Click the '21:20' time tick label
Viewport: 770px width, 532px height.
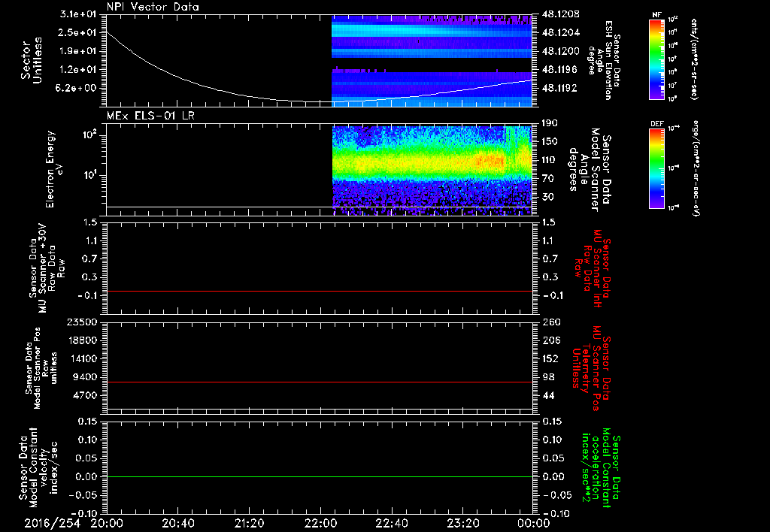click(249, 523)
